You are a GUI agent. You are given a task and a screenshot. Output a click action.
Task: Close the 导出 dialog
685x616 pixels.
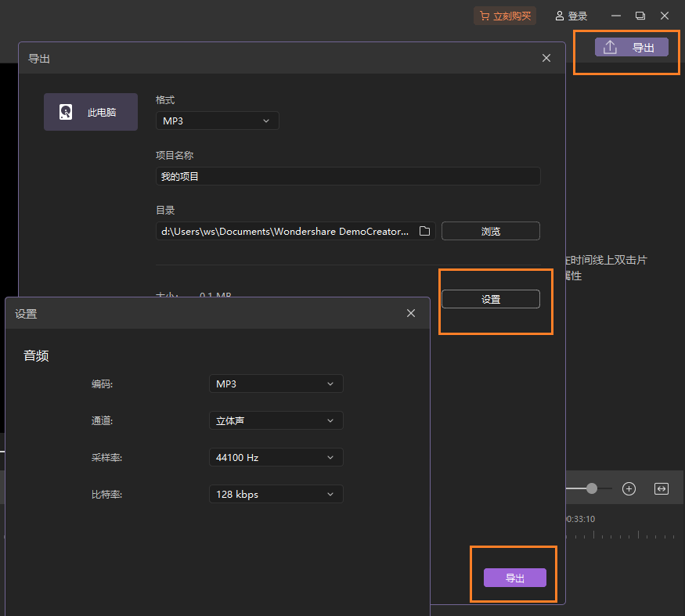546,58
